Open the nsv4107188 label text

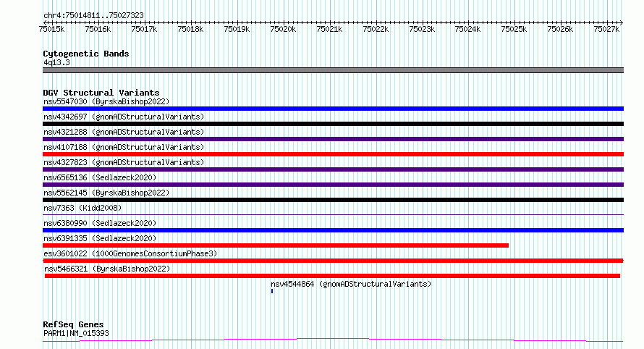(124, 147)
